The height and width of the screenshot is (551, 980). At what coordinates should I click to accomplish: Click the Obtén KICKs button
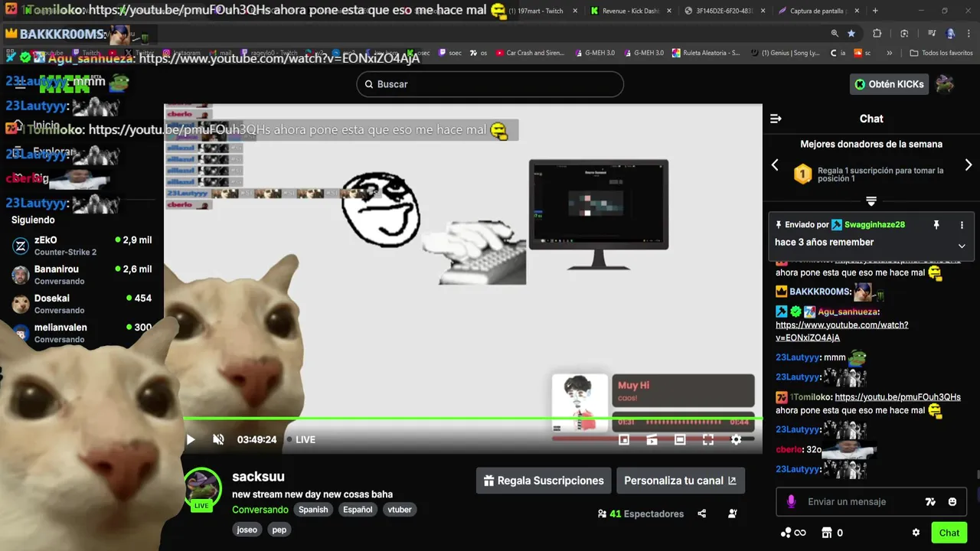(889, 84)
